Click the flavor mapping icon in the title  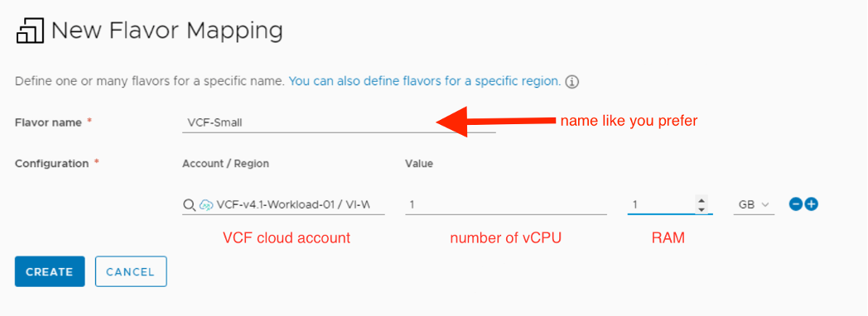point(31,31)
